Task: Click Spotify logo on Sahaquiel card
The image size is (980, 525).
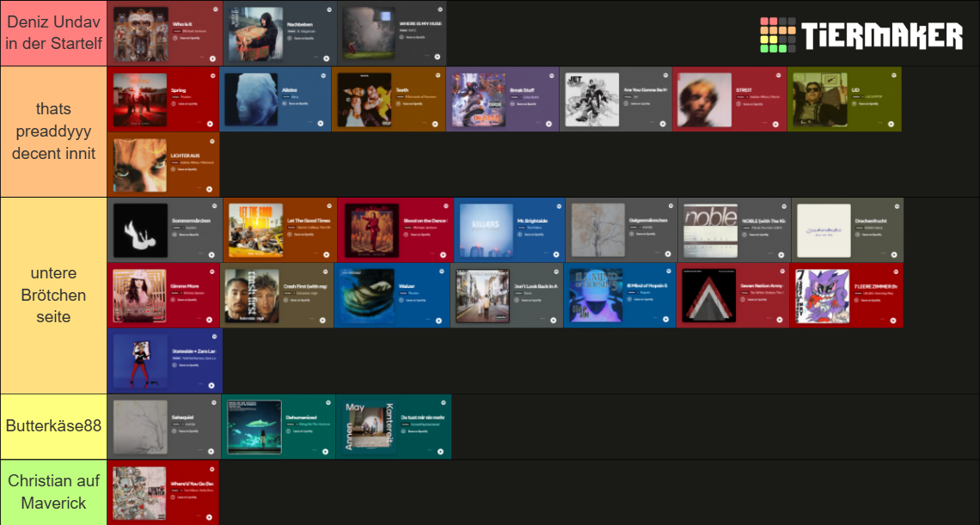Action: pos(214,402)
